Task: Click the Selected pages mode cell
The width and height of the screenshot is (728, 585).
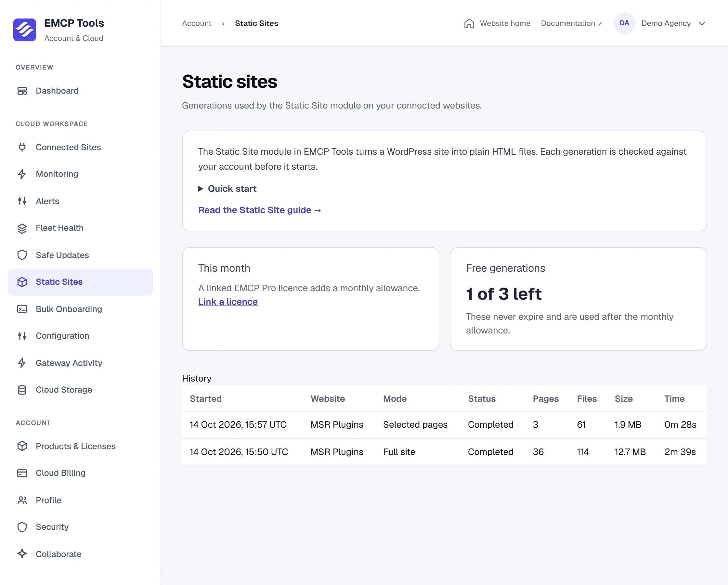Action: [415, 424]
